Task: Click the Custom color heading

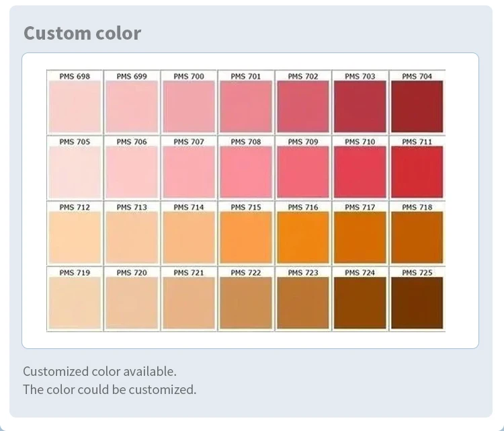Action: tap(82, 33)
